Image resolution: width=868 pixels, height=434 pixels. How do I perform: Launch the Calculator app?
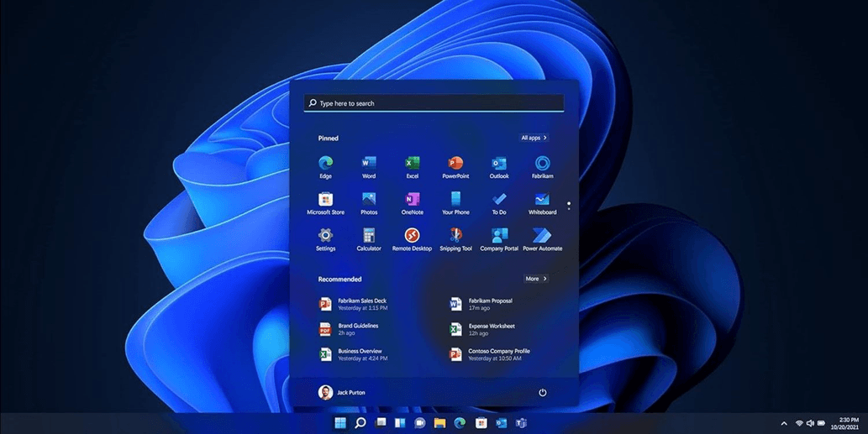click(369, 237)
